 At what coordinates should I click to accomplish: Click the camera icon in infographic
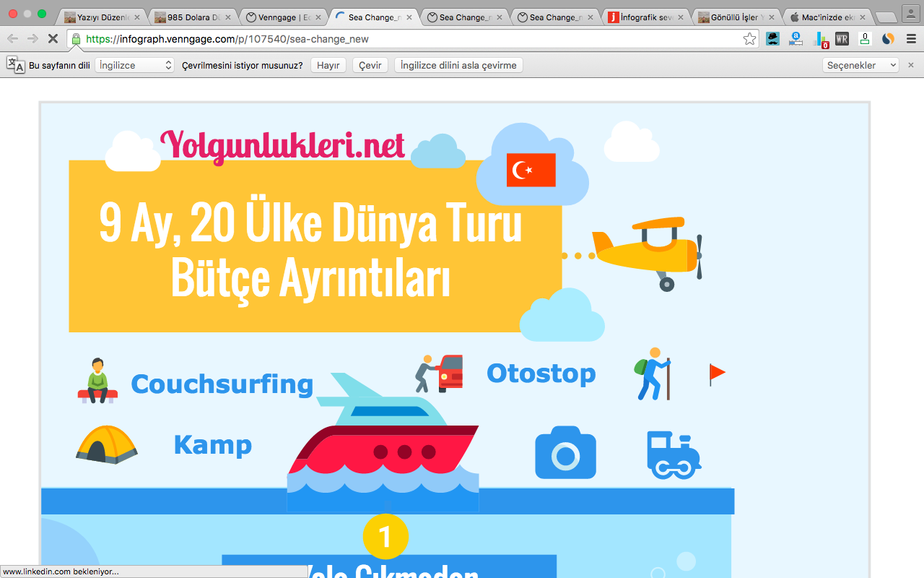point(565,453)
